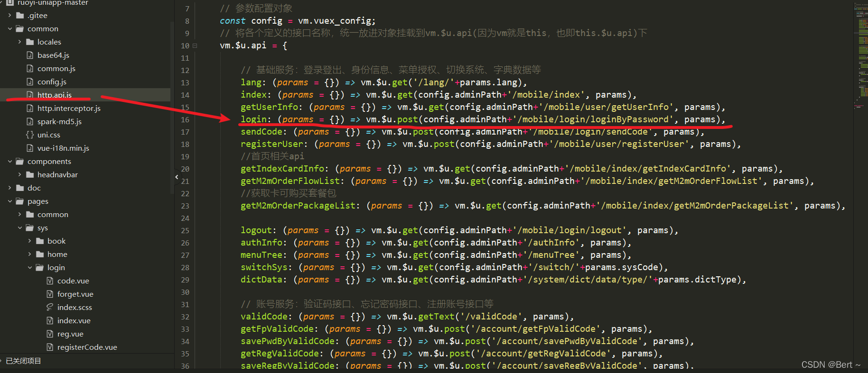Click line number 25 in gutter

(185, 231)
